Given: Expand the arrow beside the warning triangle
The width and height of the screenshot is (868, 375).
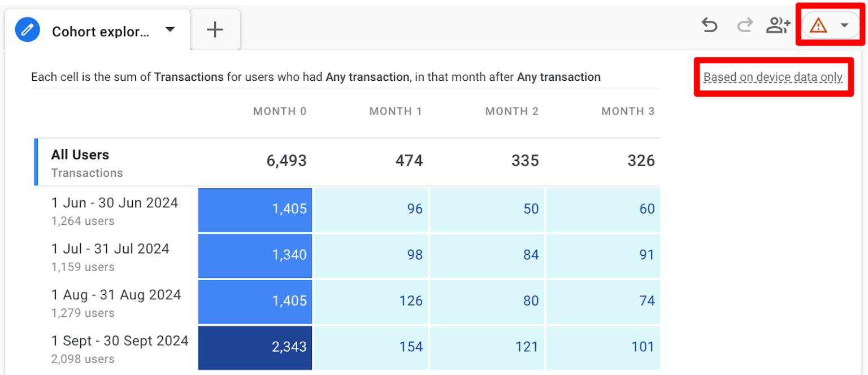Looking at the screenshot, I should (x=845, y=25).
